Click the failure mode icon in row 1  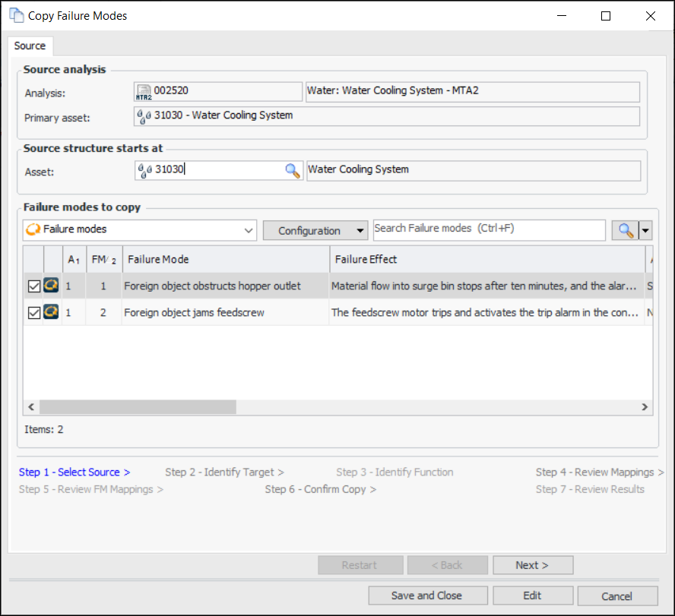[51, 286]
